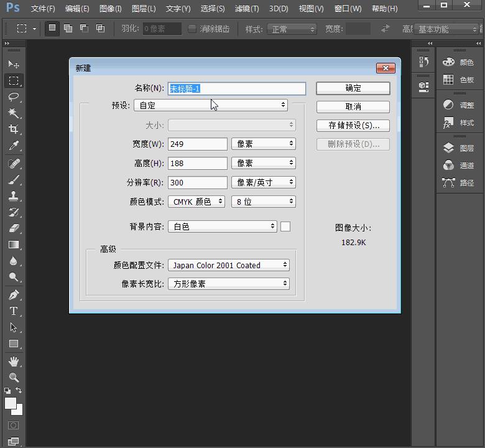Screen dimensions: 485x448
Task: Open the 颜色配置文件 Japan Color dropdown
Action: (x=228, y=265)
